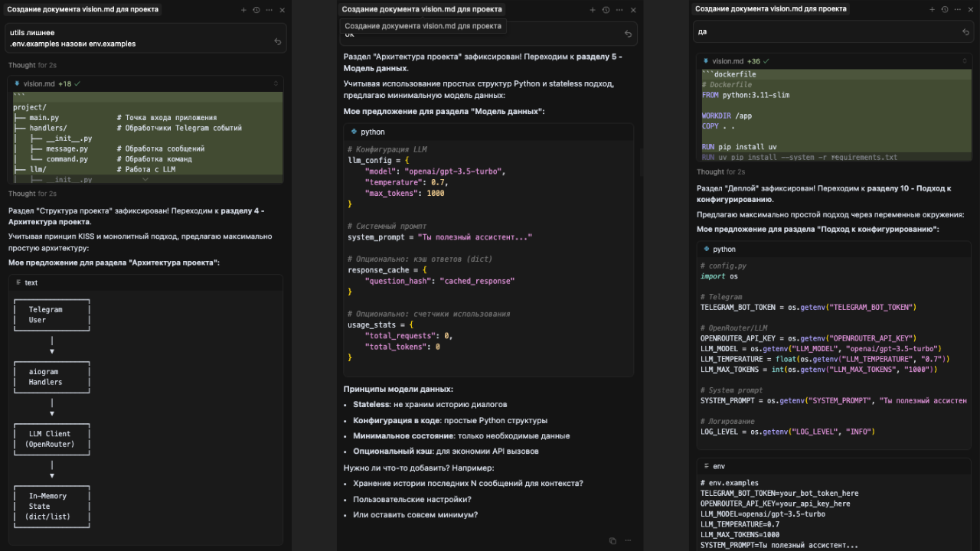Open the vision.md +36 file link
The image size is (980, 551).
[727, 61]
